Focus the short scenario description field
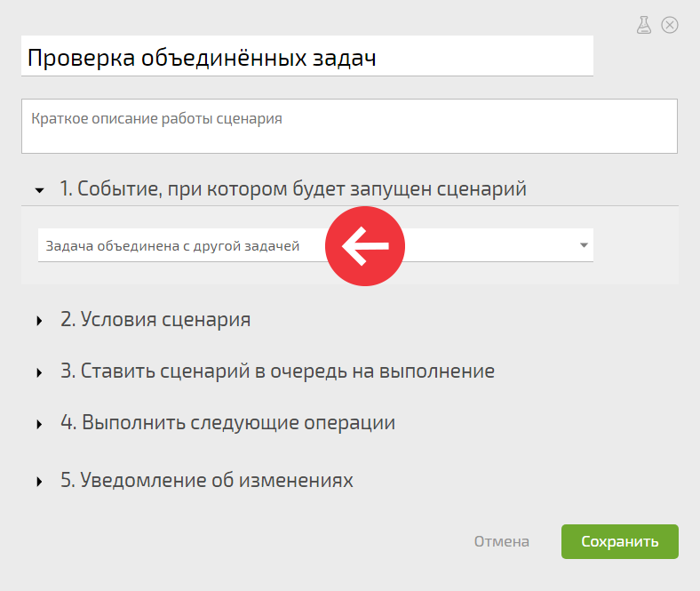This screenshot has width=700, height=591. [349, 126]
